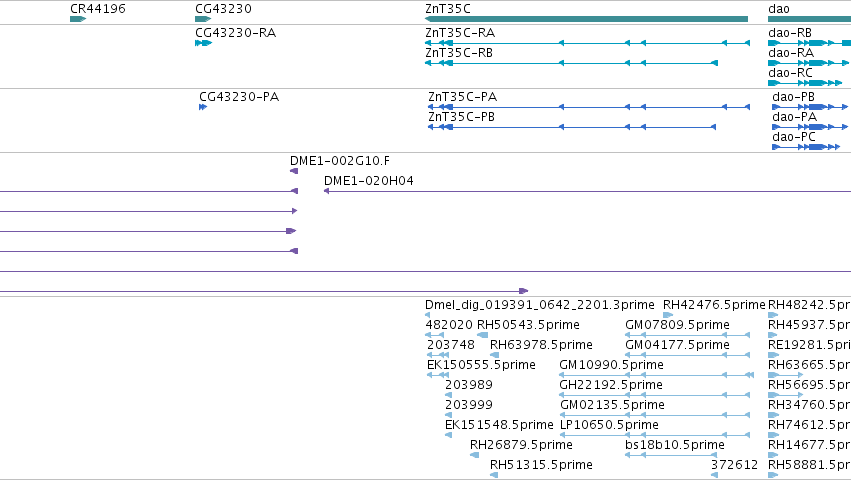The height and width of the screenshot is (480, 851).
Task: Select the 203989 feature
Action: tap(469, 385)
